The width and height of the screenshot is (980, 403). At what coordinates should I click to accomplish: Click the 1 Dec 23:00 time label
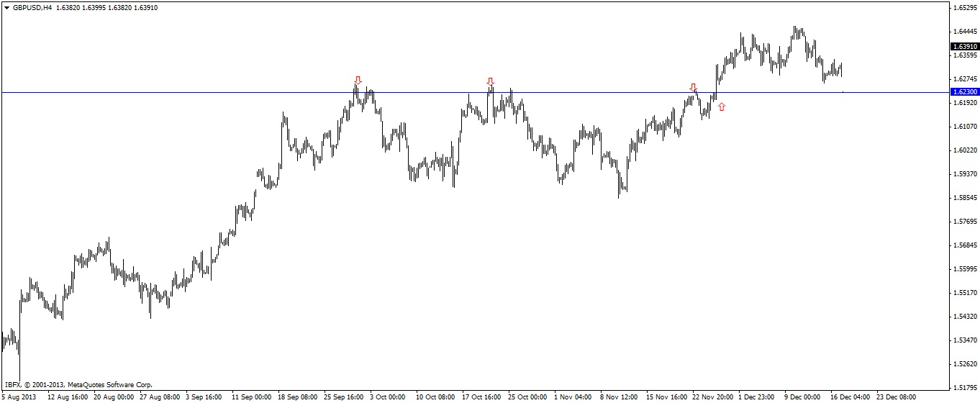click(756, 397)
